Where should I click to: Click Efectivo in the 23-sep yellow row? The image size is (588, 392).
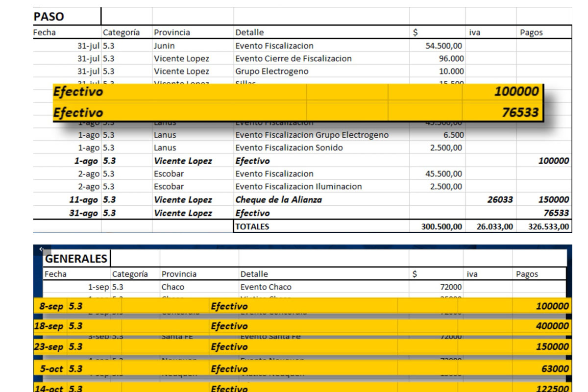click(x=229, y=347)
